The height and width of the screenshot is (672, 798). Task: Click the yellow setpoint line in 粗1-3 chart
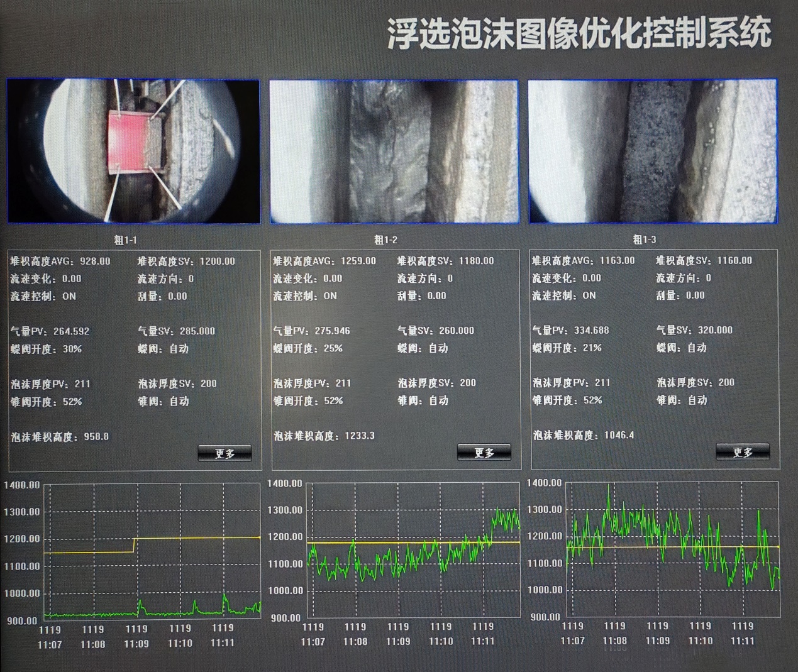673,547
